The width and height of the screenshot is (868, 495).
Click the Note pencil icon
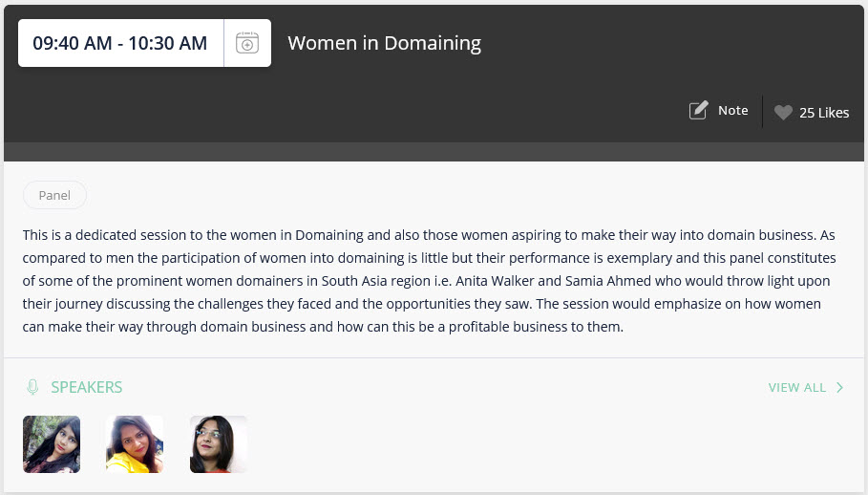click(698, 110)
